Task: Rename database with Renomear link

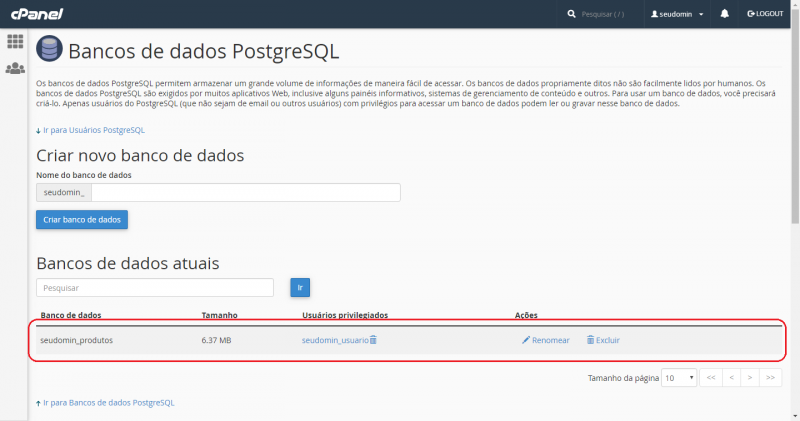Action: coord(551,340)
